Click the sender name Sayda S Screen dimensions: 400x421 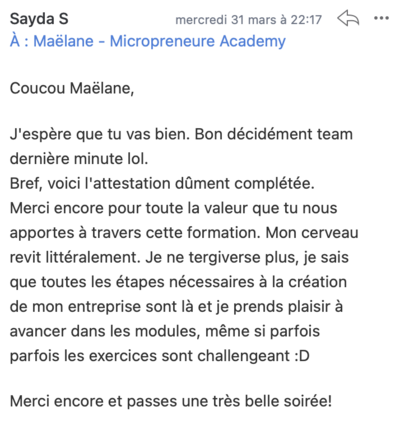click(39, 19)
